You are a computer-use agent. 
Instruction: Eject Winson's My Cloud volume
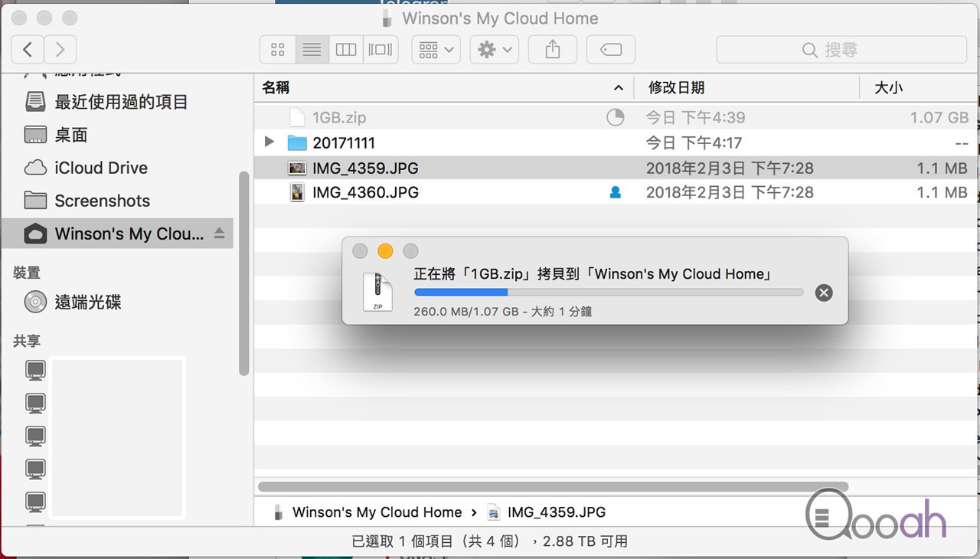[220, 233]
